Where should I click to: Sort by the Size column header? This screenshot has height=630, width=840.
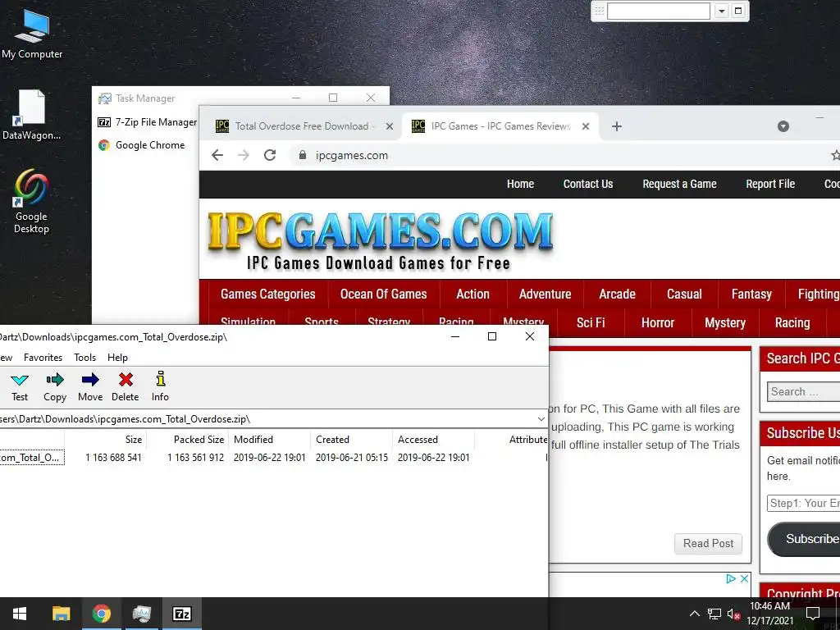(x=106, y=440)
